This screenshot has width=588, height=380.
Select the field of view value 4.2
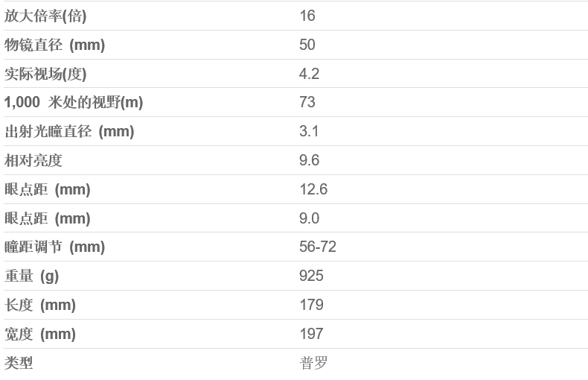[309, 74]
